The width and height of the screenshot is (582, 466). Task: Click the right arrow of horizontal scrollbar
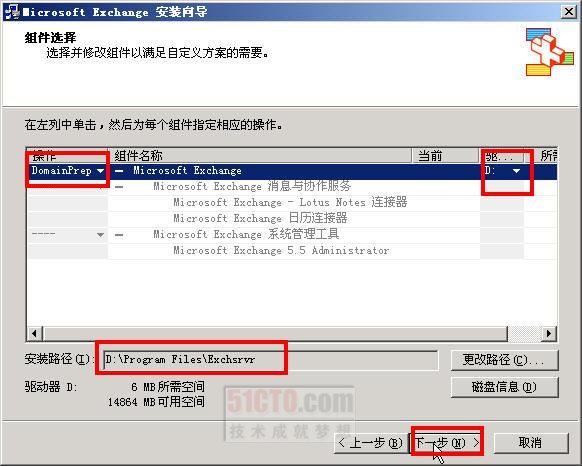pyautogui.click(x=549, y=333)
